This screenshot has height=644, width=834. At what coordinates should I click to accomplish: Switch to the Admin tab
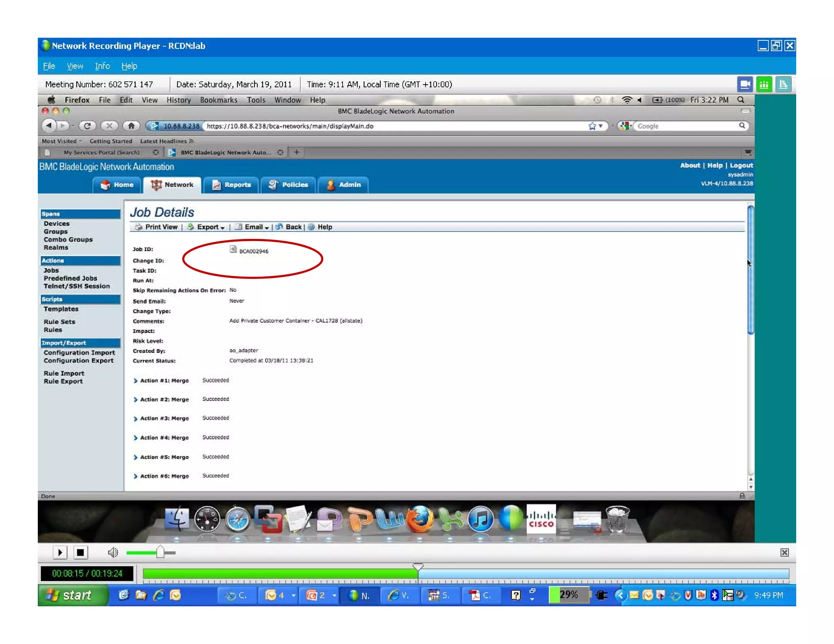[x=343, y=185]
